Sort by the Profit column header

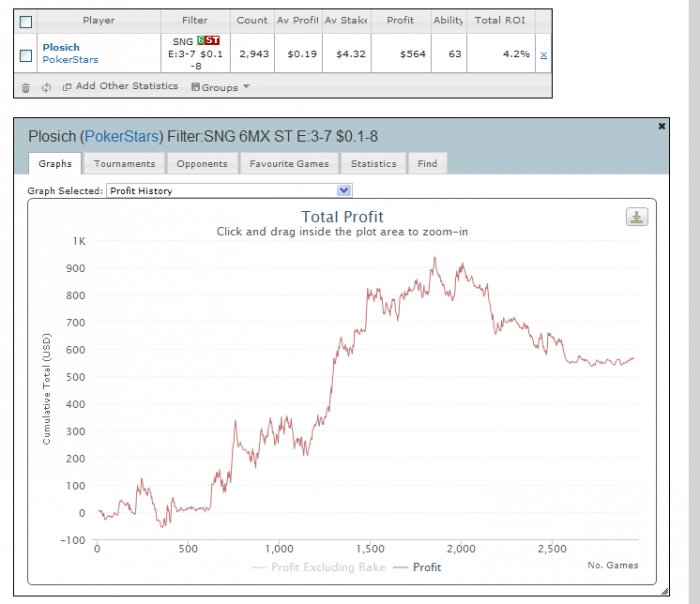[x=400, y=21]
